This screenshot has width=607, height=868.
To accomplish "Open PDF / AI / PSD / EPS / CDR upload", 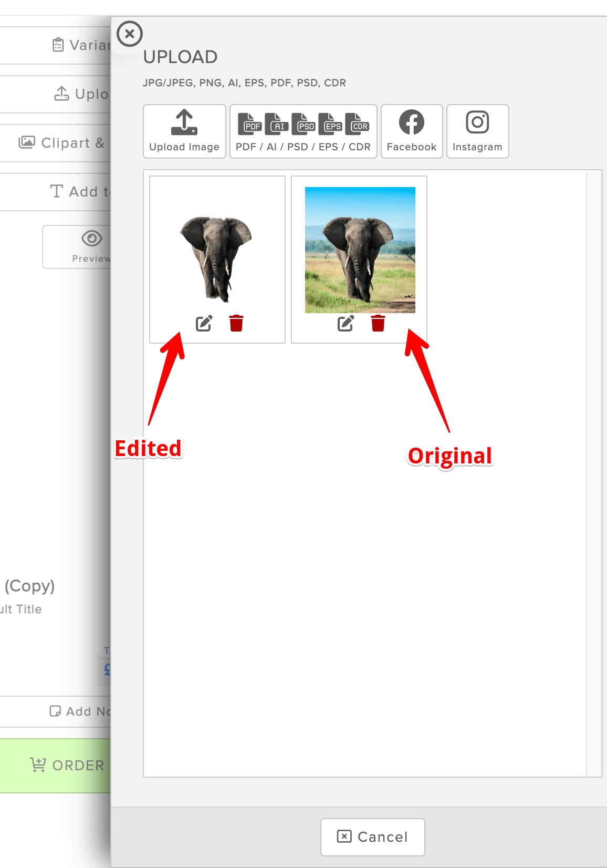I will (303, 131).
